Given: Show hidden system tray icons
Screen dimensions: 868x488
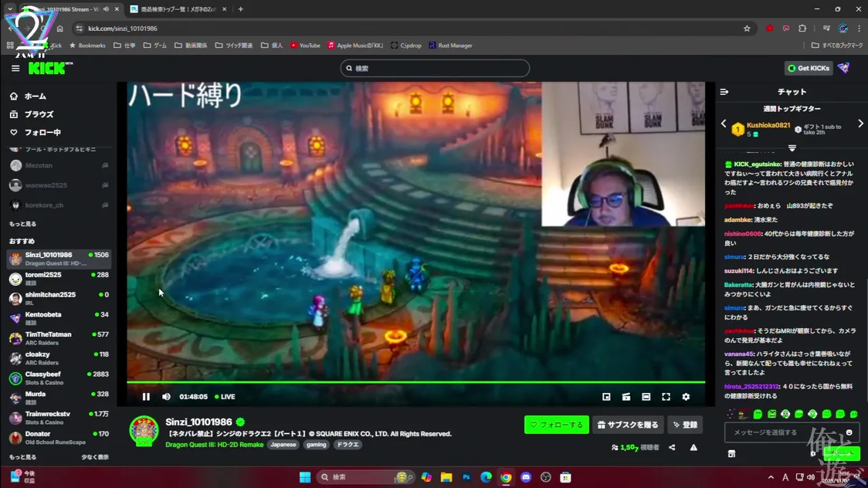Looking at the screenshot, I should 771,477.
